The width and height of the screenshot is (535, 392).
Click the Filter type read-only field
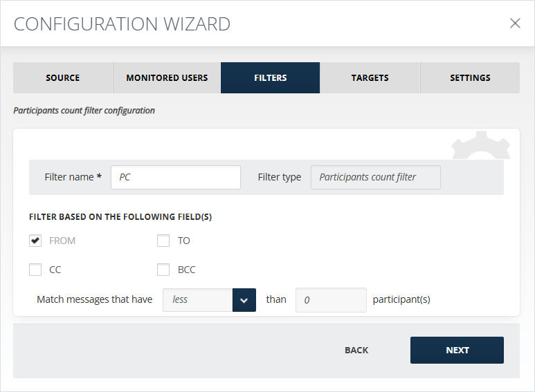tap(376, 177)
